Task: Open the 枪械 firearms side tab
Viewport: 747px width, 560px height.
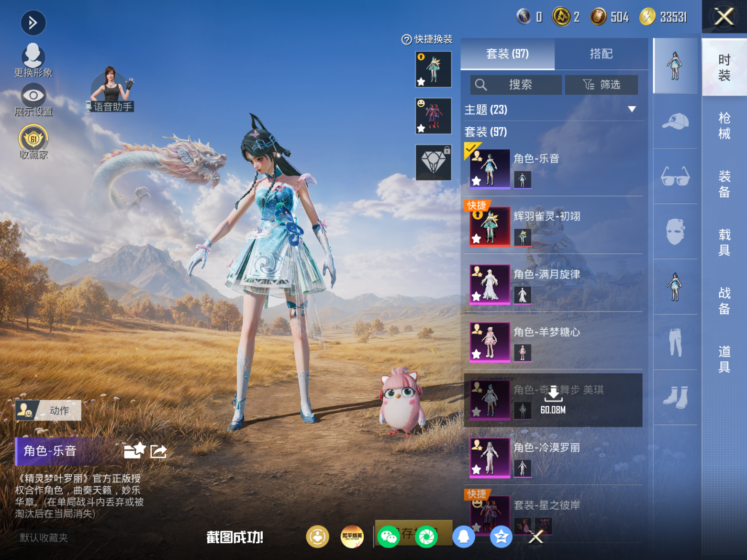Action: (724, 126)
